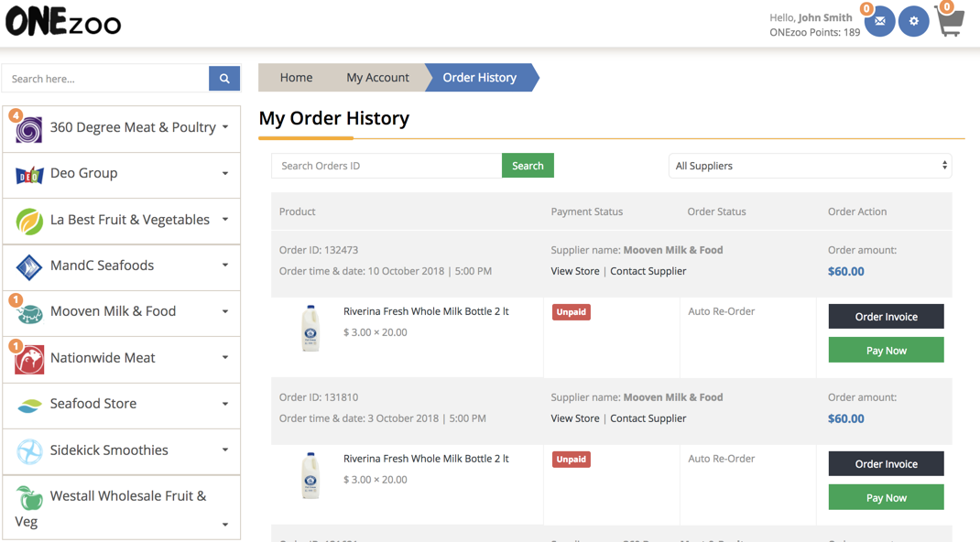
Task: Click the Payment Status column header
Action: (x=587, y=211)
